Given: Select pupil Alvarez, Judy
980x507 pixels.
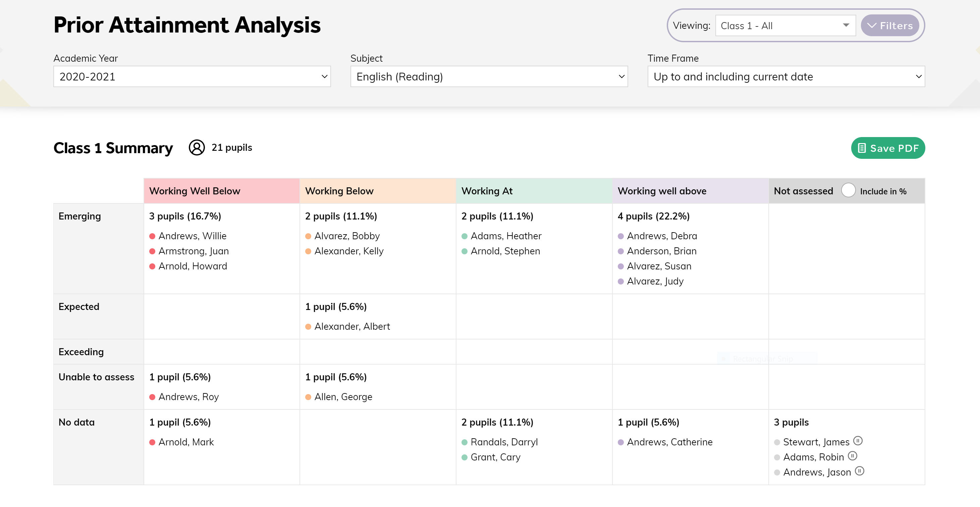Looking at the screenshot, I should [x=655, y=281].
